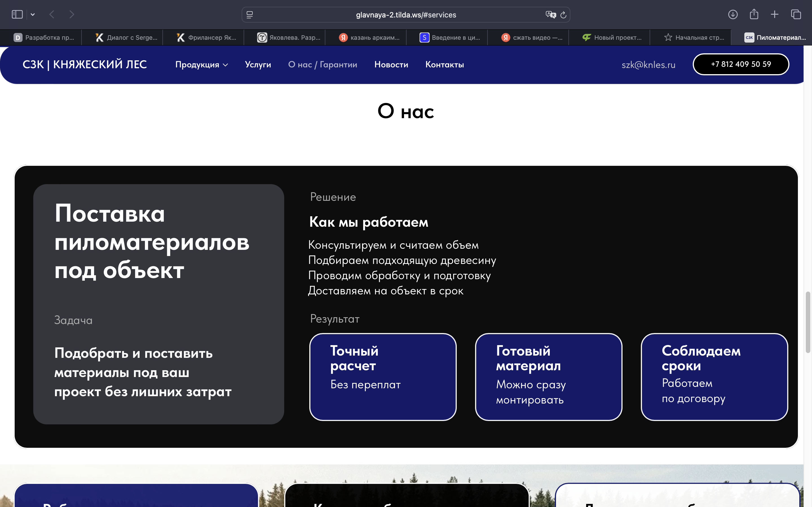Toggle Safari sidebar icon
The width and height of the screenshot is (812, 507).
click(17, 14)
